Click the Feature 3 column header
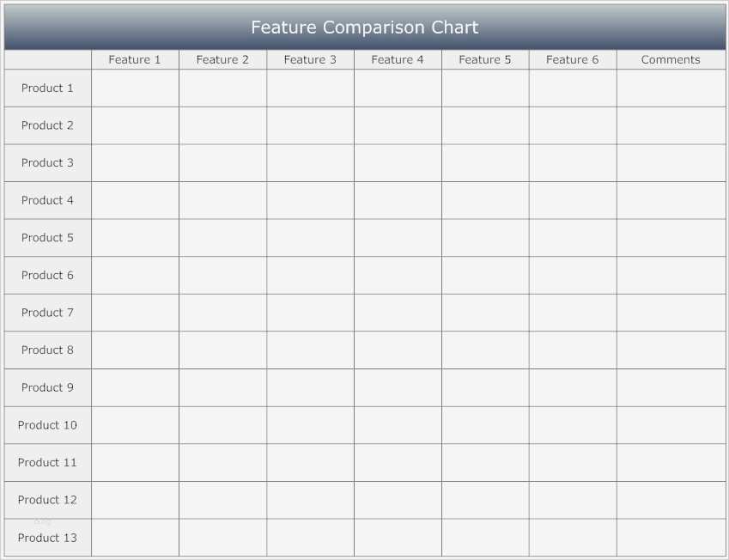 point(310,59)
